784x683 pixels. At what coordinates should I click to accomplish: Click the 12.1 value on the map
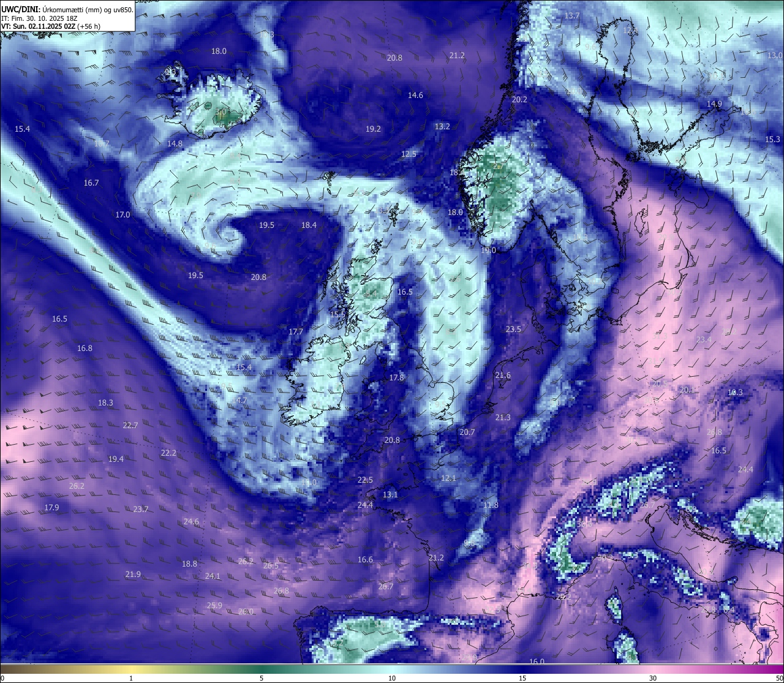point(448,478)
